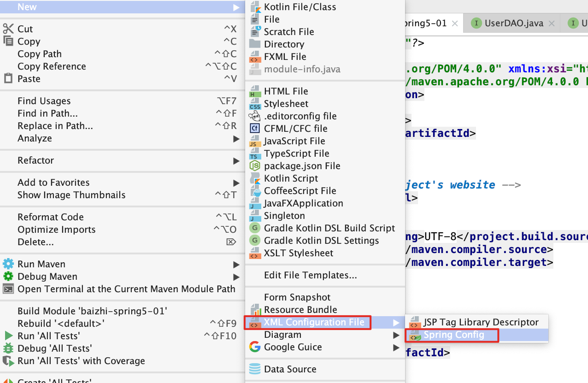Click the Paste clipboard icon
Image resolution: width=588 pixels, height=383 pixels.
tap(8, 78)
